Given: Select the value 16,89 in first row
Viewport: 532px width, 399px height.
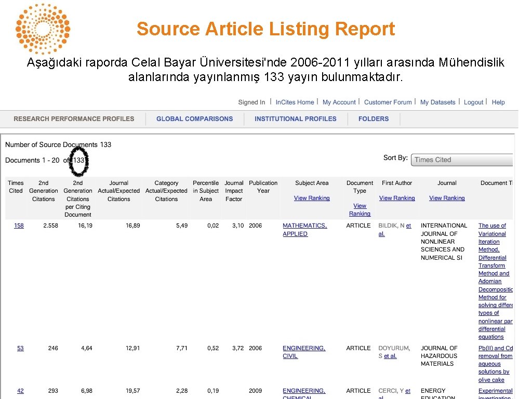Looking at the screenshot, I should tap(132, 225).
